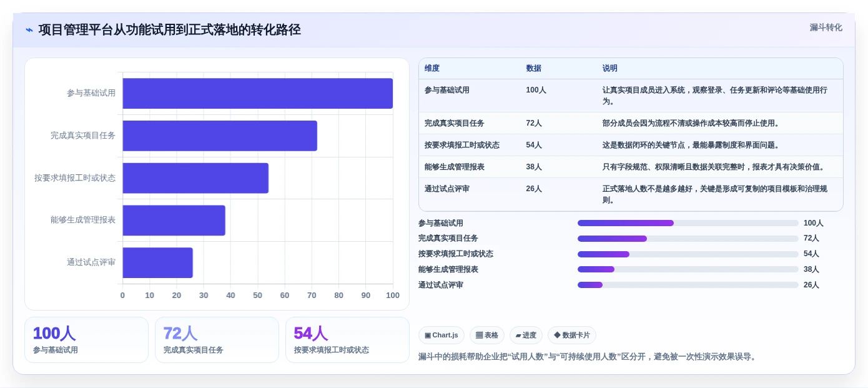The width and height of the screenshot is (868, 388).
Task: Click the description starting 只有字段规范
Action: click(x=714, y=167)
